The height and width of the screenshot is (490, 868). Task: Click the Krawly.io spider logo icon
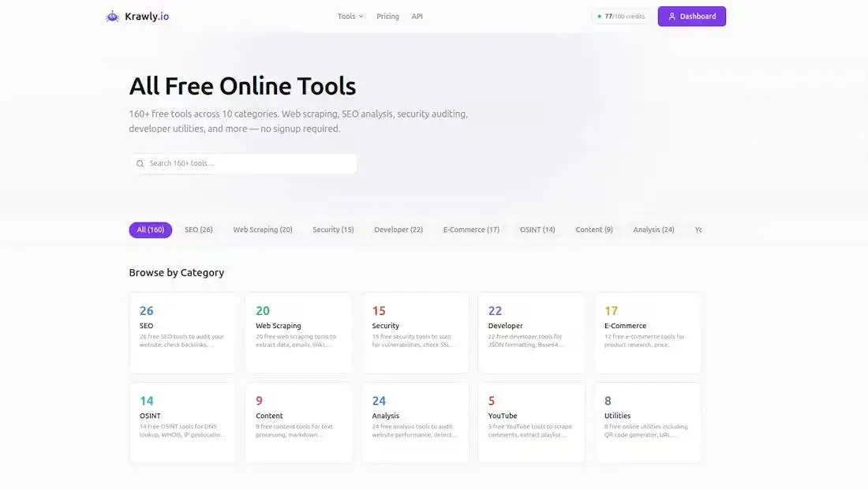click(112, 17)
